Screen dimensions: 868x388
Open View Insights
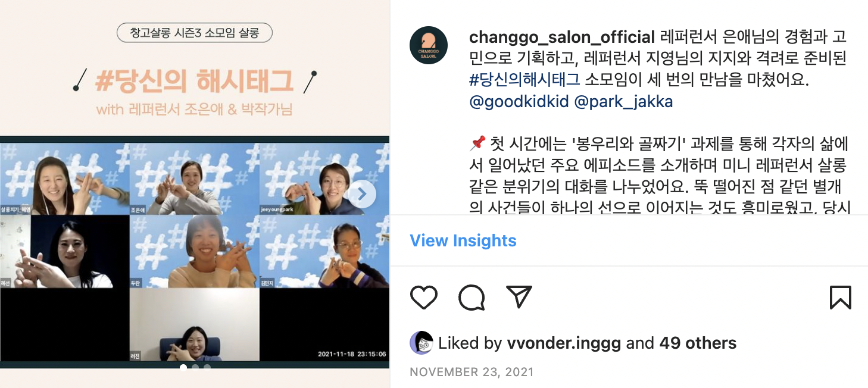coord(463,240)
